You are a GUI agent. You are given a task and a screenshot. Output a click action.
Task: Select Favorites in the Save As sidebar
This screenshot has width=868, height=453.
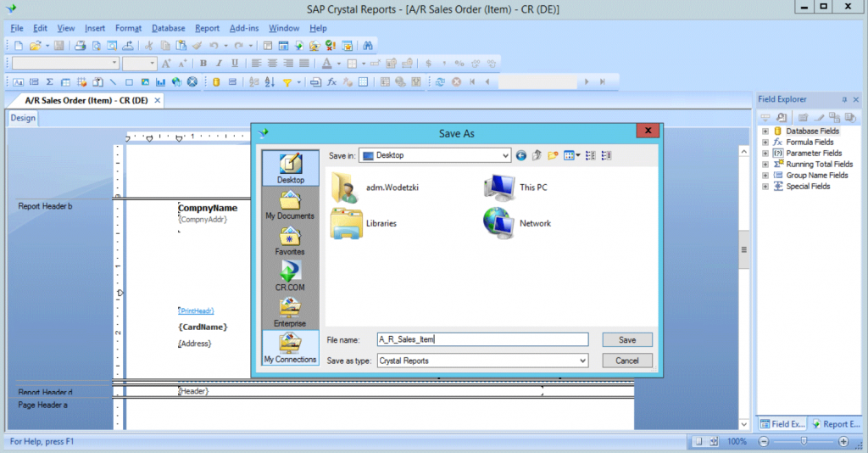point(290,240)
